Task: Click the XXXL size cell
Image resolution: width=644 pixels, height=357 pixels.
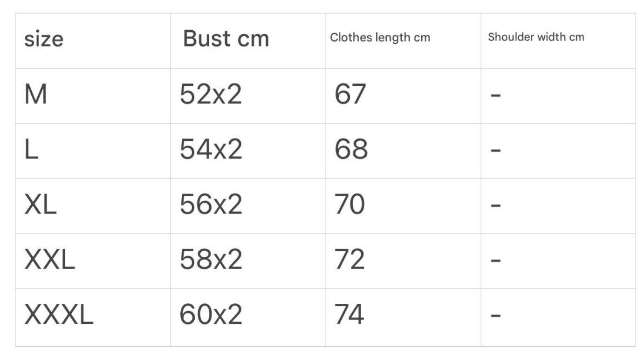Action: point(59,315)
